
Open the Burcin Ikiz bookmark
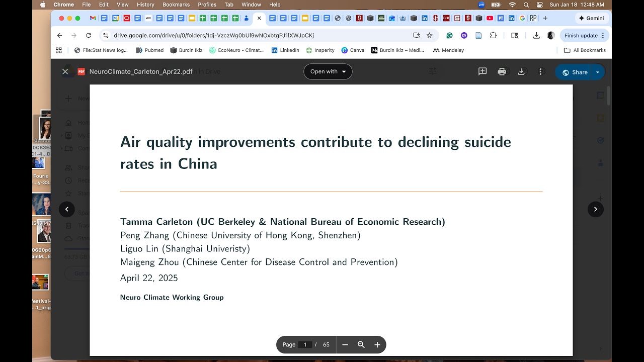[x=186, y=50]
